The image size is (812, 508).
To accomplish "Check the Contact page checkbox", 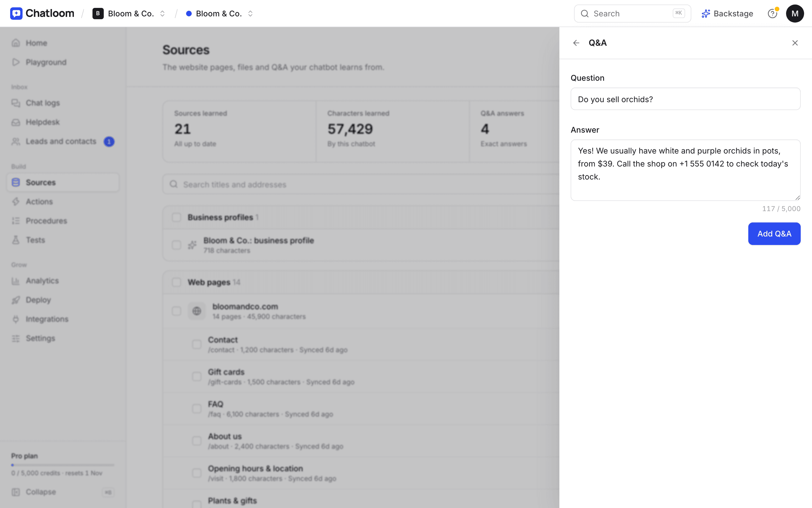I will pos(197,344).
